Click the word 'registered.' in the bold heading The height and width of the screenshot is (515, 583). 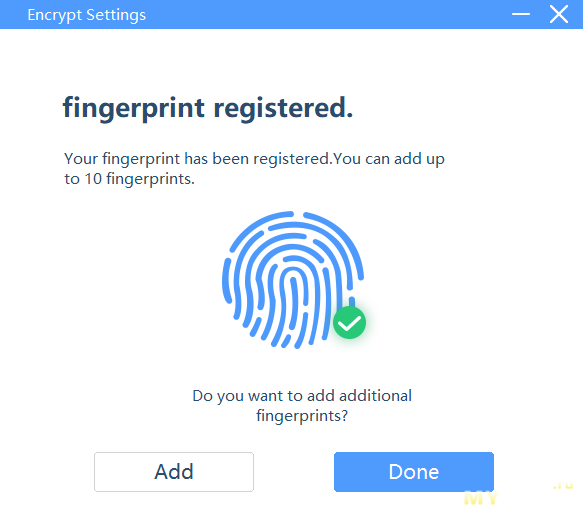tap(283, 108)
